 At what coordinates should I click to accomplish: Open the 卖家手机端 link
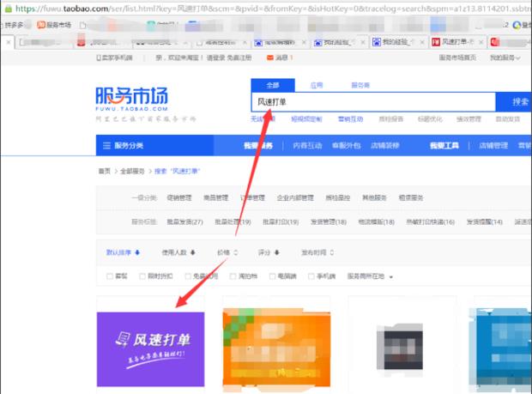tap(114, 58)
